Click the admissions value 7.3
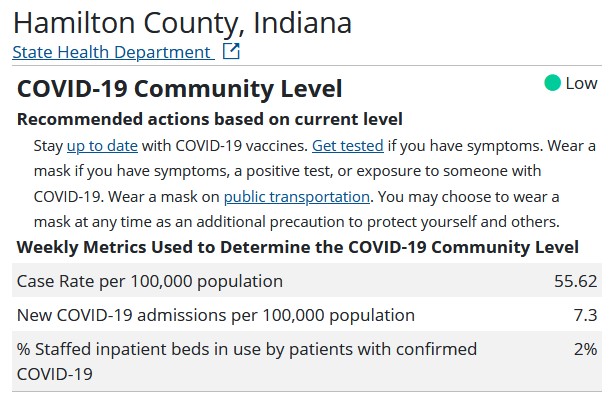616x396 pixels. coord(585,315)
